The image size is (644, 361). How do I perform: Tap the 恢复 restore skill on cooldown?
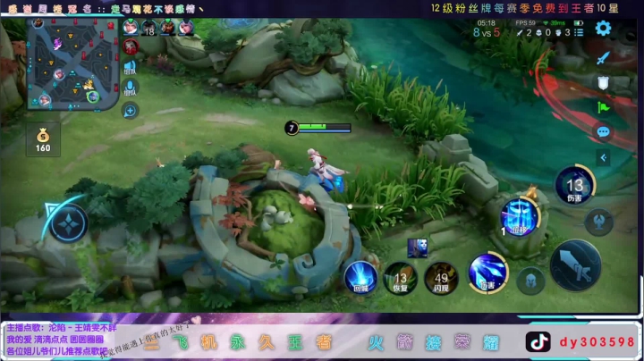pos(401,279)
